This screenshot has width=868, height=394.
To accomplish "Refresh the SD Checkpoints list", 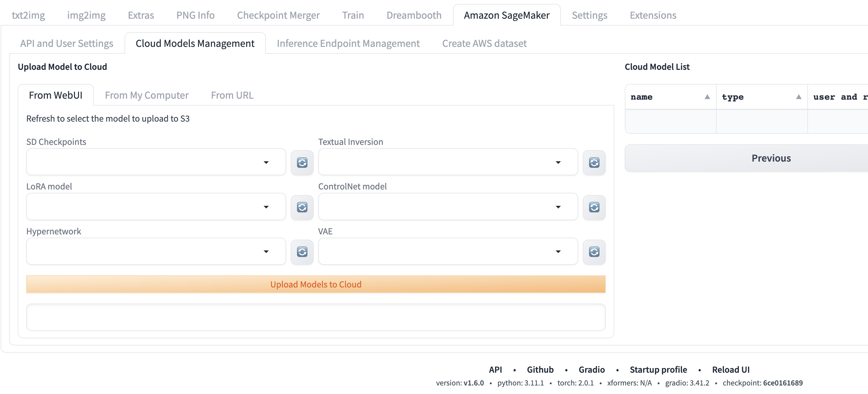I will (x=302, y=163).
